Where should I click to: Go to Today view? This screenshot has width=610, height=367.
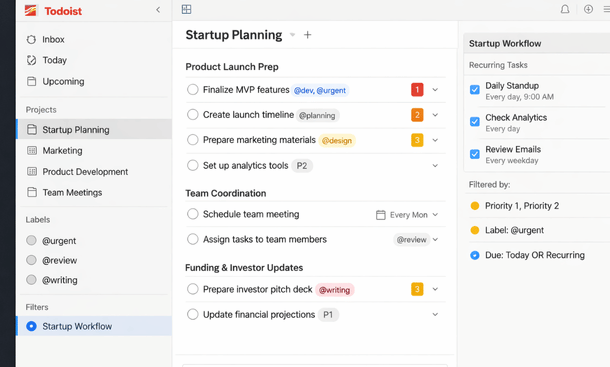pos(54,60)
